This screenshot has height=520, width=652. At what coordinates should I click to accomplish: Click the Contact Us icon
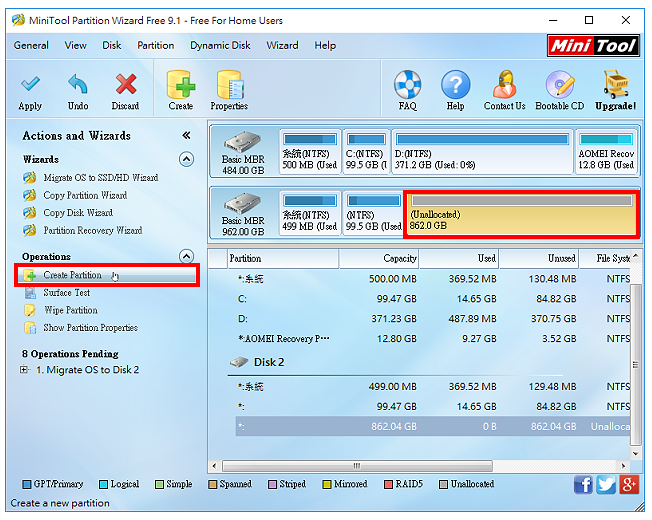pyautogui.click(x=504, y=84)
